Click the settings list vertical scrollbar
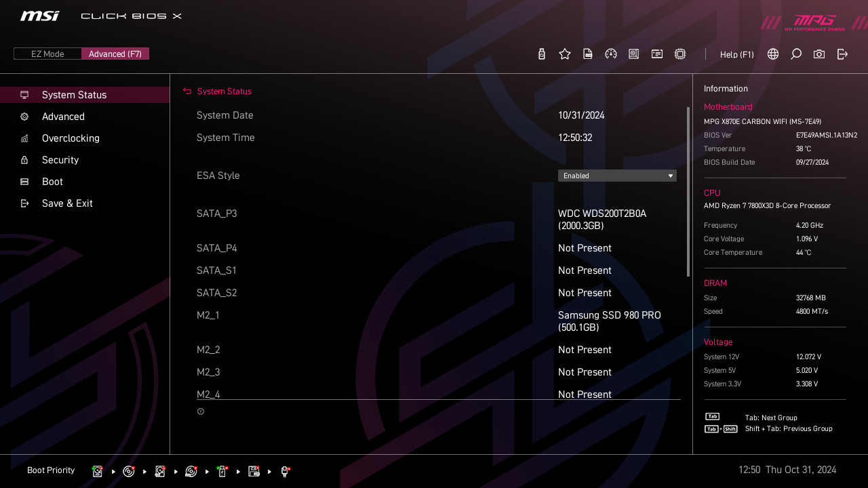868x488 pixels. (688, 191)
